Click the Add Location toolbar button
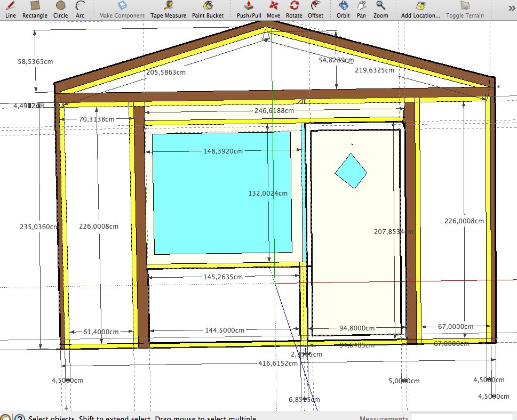The width and height of the screenshot is (517, 420). click(x=420, y=10)
